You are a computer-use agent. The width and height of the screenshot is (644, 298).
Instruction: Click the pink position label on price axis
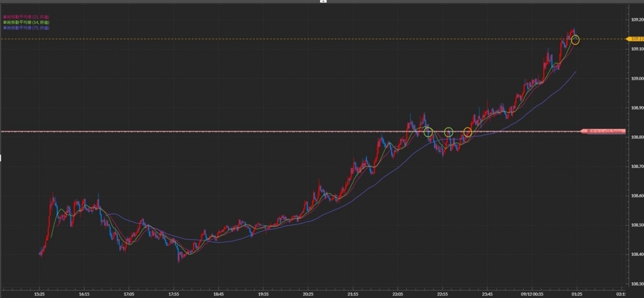click(x=604, y=131)
